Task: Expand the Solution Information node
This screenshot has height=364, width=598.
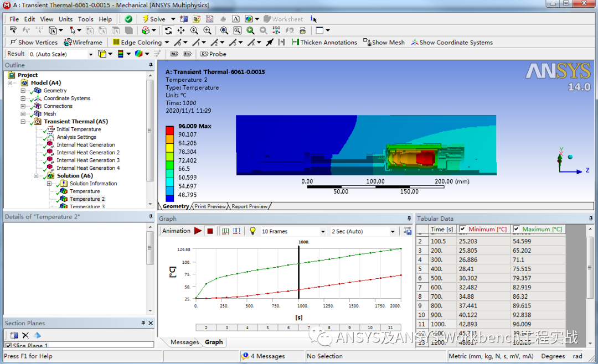Action: 49,184
